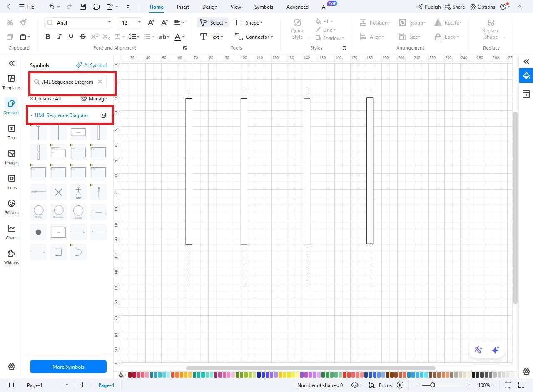The image size is (533, 392).
Task: Toggle Focus mode in status bar
Action: (x=381, y=385)
